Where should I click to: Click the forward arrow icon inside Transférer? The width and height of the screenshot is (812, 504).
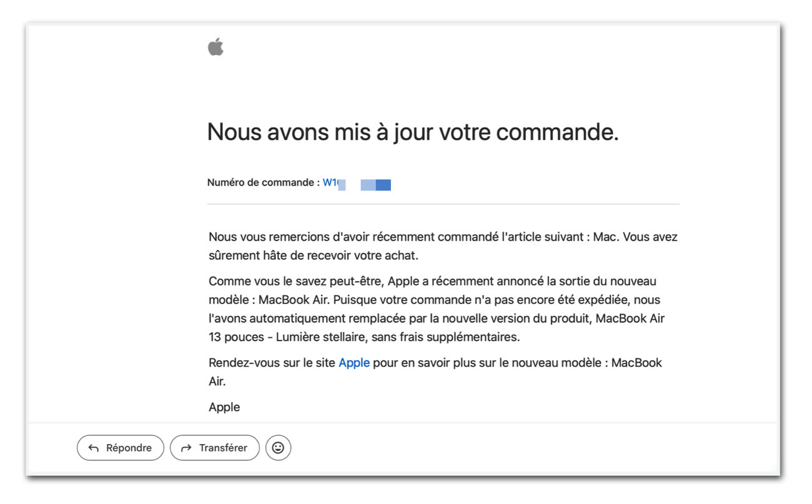(186, 448)
